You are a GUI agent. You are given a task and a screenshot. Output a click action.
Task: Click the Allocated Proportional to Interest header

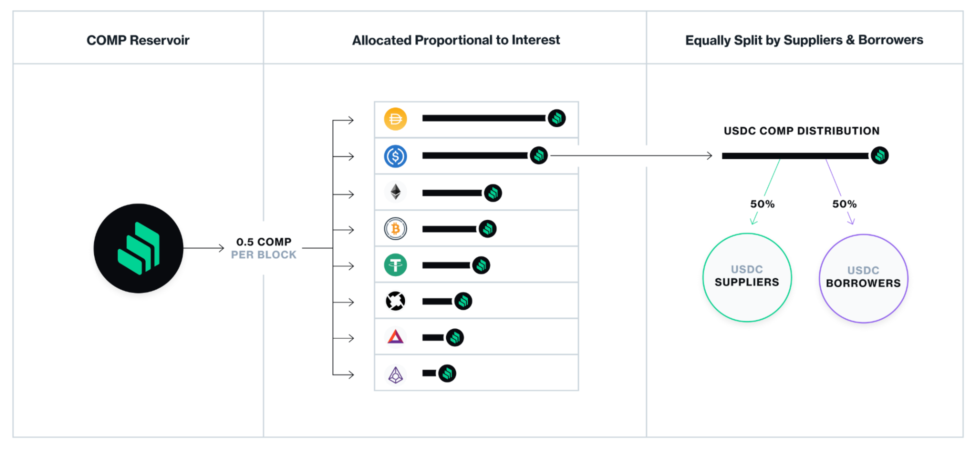[456, 40]
